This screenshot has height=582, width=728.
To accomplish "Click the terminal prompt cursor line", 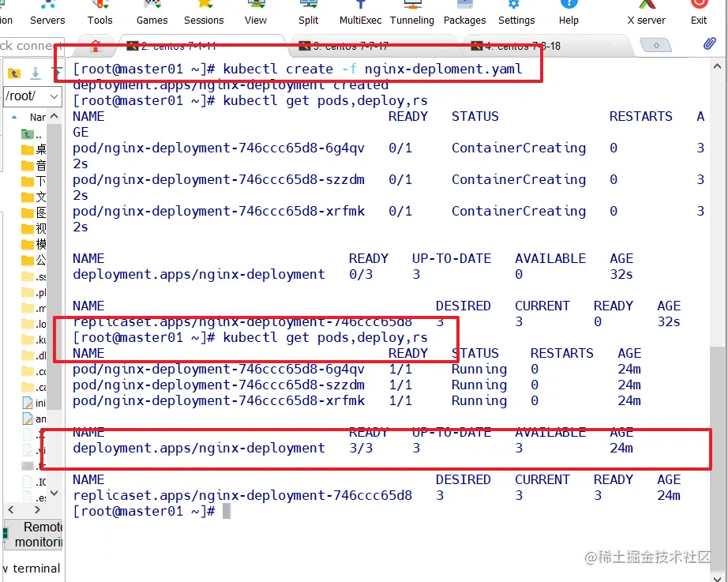I will [x=152, y=512].
